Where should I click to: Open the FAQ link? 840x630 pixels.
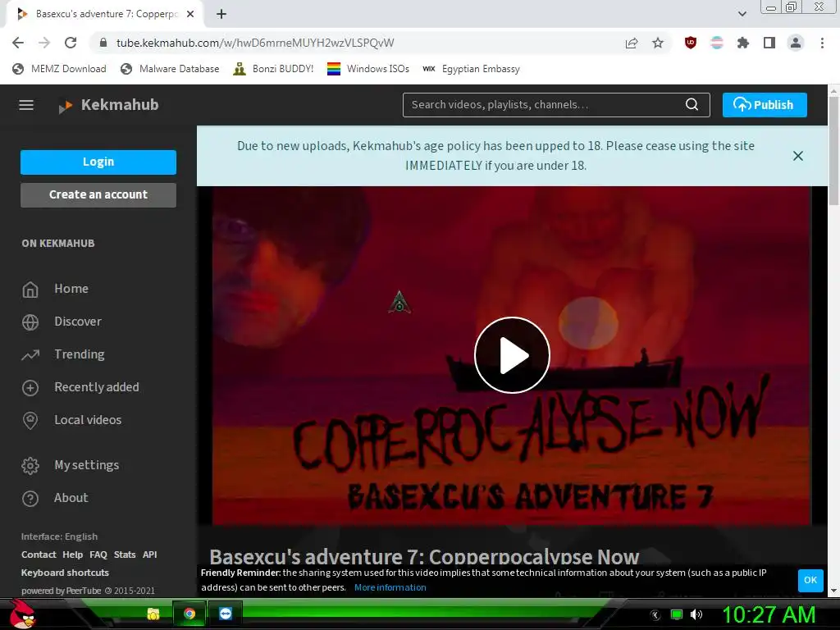[98, 555]
